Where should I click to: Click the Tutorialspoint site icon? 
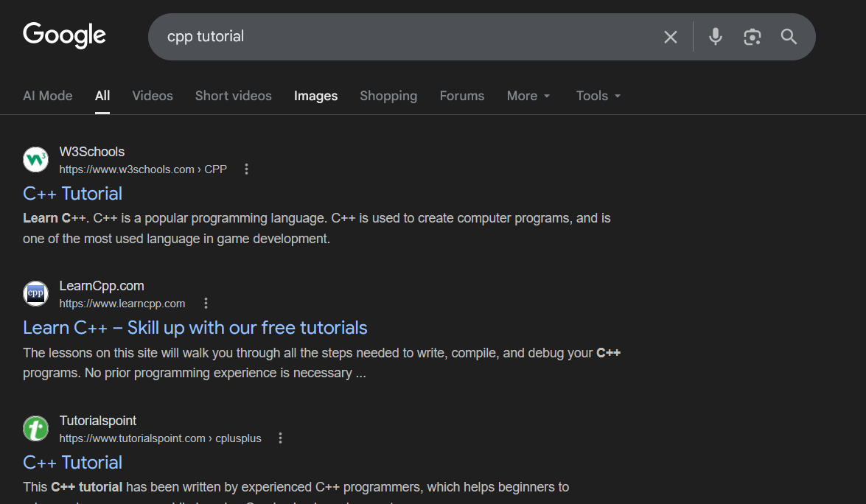(x=35, y=428)
